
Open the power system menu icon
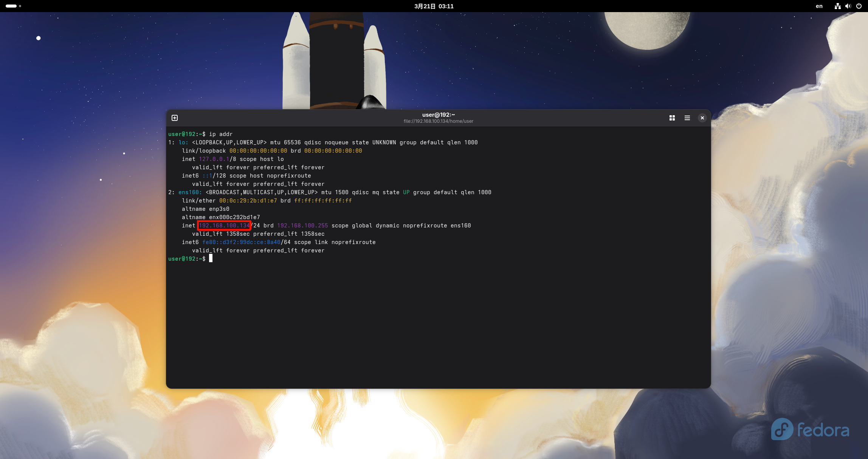[x=859, y=6]
